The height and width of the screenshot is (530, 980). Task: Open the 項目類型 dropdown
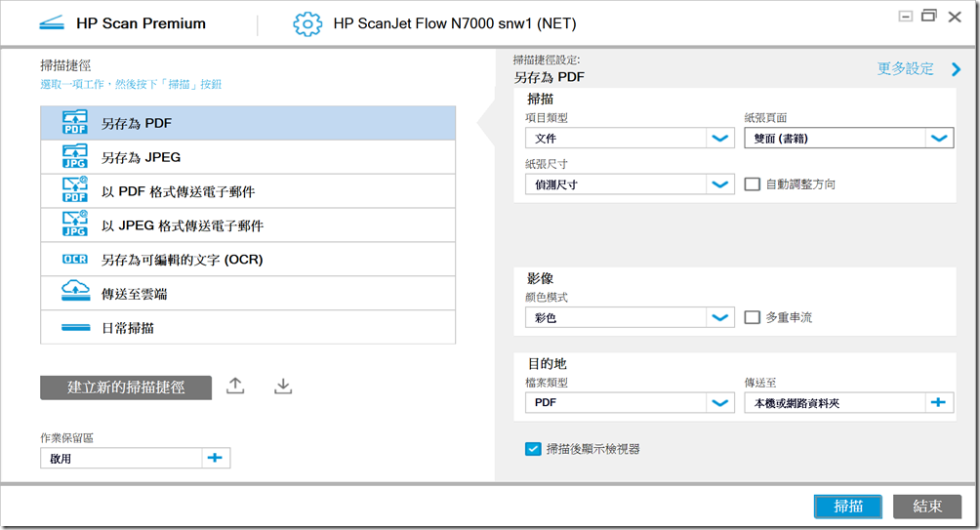[720, 139]
